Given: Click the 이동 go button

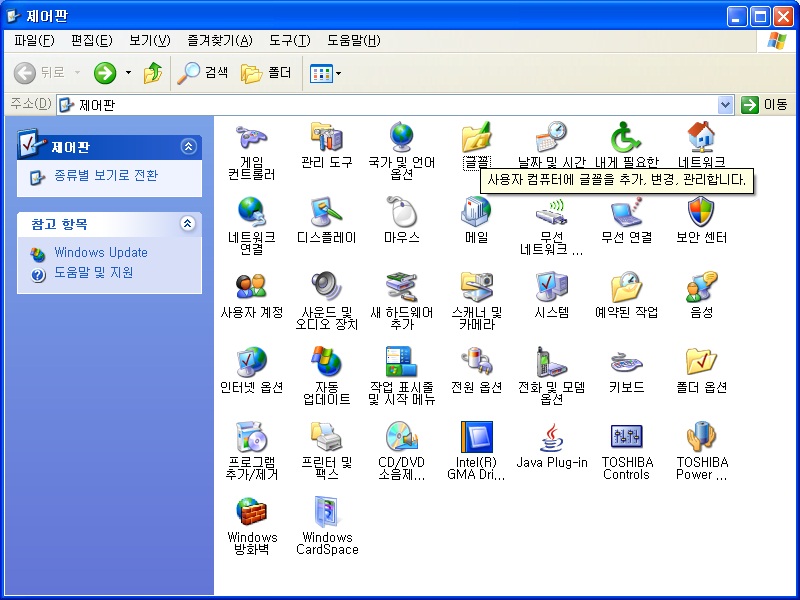Looking at the screenshot, I should tap(764, 105).
